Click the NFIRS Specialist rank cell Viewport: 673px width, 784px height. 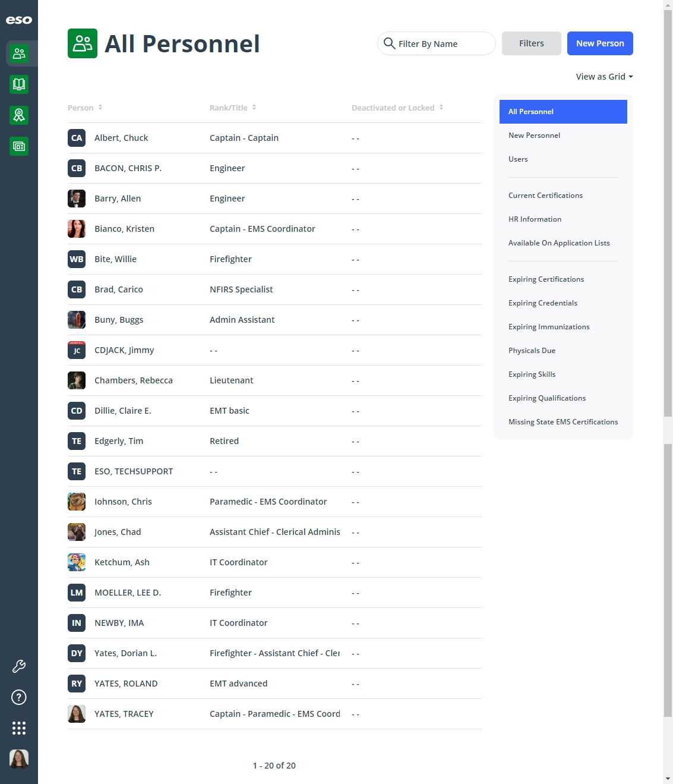click(x=241, y=289)
